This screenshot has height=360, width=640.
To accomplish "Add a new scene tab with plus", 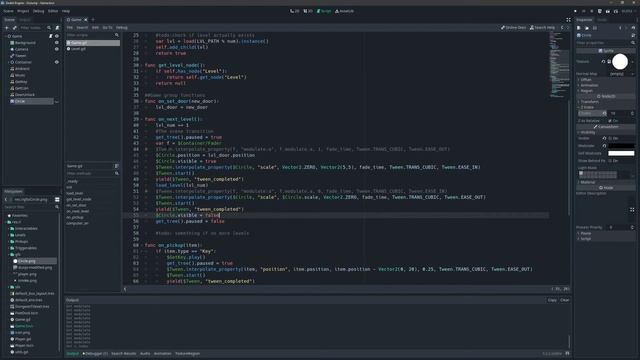I will [x=93, y=20].
